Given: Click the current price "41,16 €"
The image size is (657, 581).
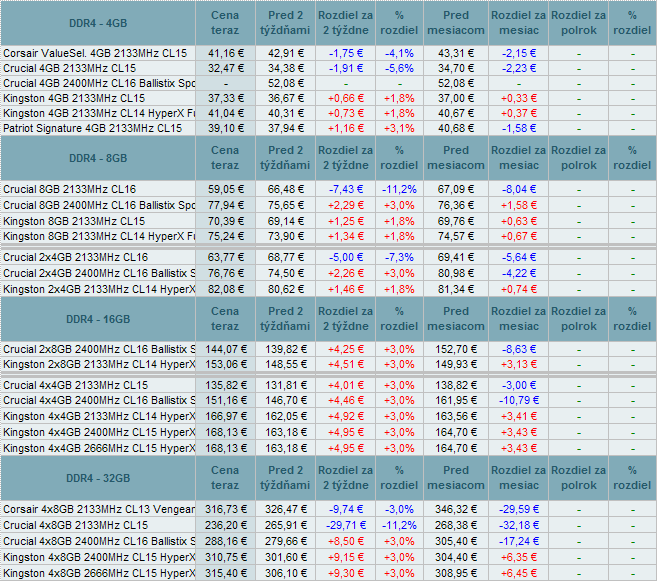Looking at the screenshot, I should 226,53.
